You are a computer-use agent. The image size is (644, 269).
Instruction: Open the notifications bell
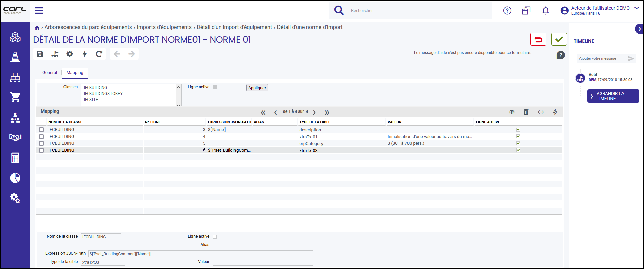(546, 11)
